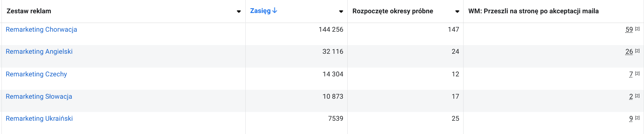Click footnote [2] marker in Chorwacja row
The width and height of the screenshot is (644, 134).
[637, 29]
